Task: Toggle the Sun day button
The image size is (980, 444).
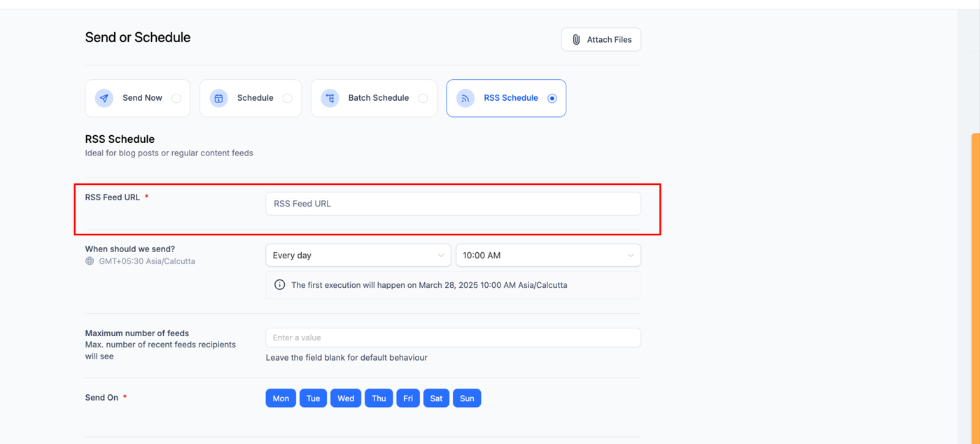Action: pos(467,398)
